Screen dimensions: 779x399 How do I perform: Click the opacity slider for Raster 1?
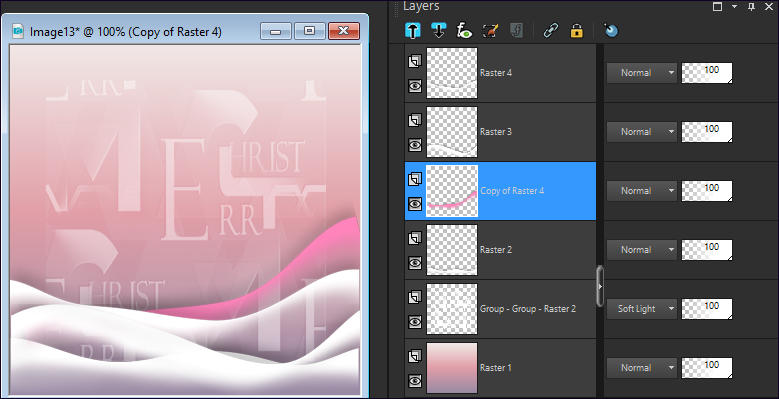click(x=706, y=368)
